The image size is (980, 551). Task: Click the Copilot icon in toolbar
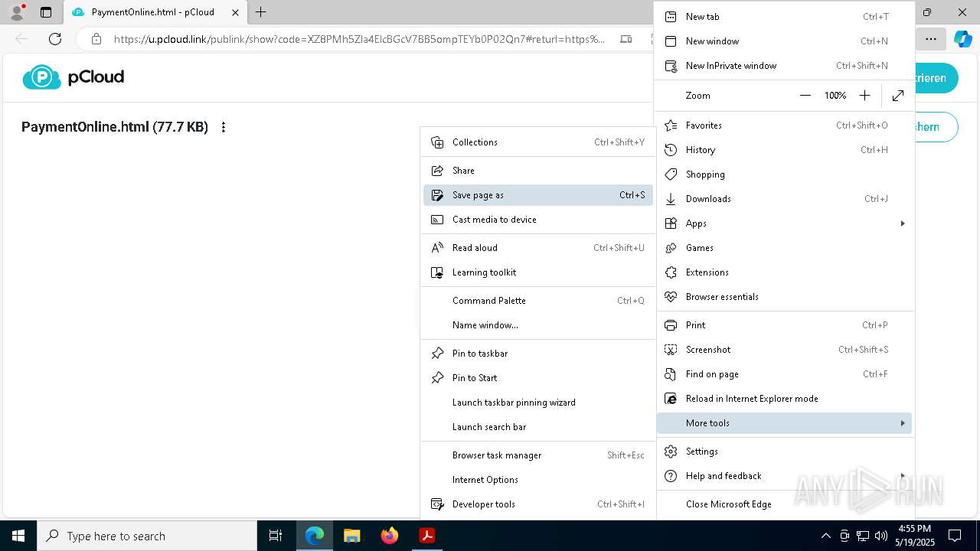pyautogui.click(x=962, y=39)
